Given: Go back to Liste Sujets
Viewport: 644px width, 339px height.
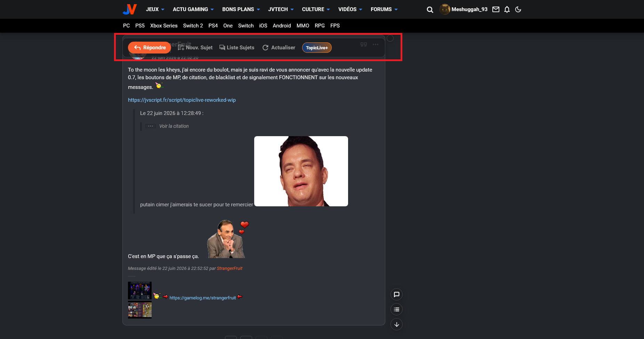Looking at the screenshot, I should click(x=237, y=48).
